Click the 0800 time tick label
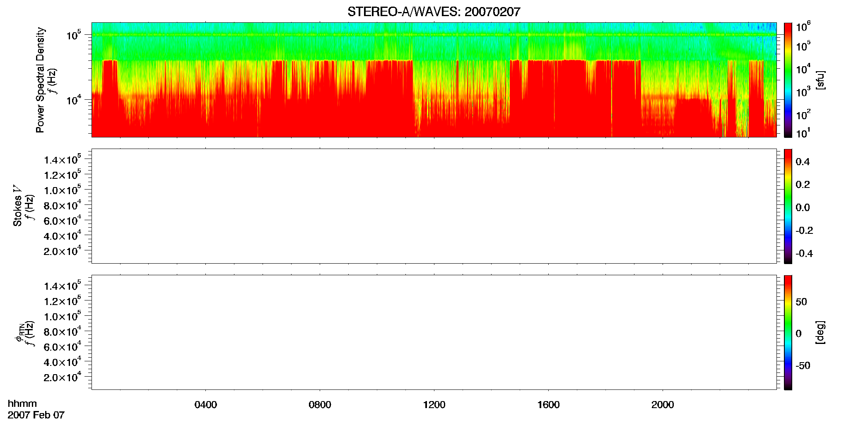Viewport: 868px width, 447px height. click(x=320, y=405)
